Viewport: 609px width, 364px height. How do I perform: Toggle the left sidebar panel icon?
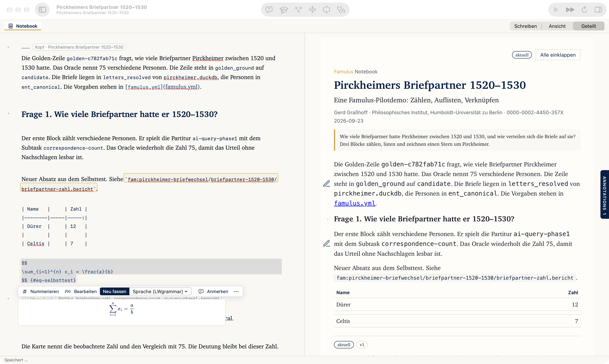[42, 10]
